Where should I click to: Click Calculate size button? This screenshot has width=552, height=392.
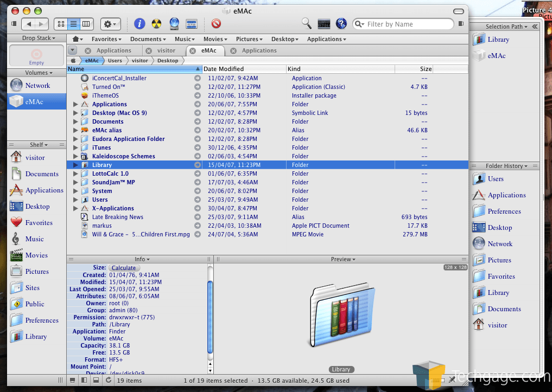click(x=124, y=268)
